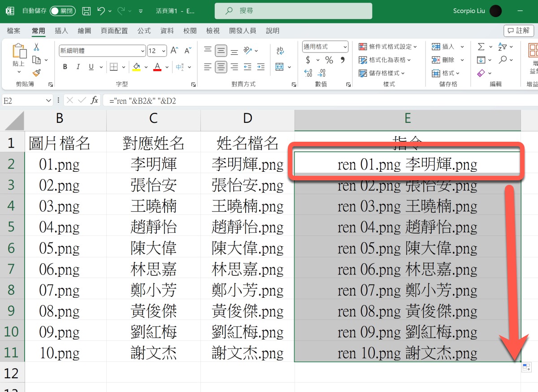Select cell C5 containing 趙靜怡
The height and width of the screenshot is (392, 538).
point(153,227)
